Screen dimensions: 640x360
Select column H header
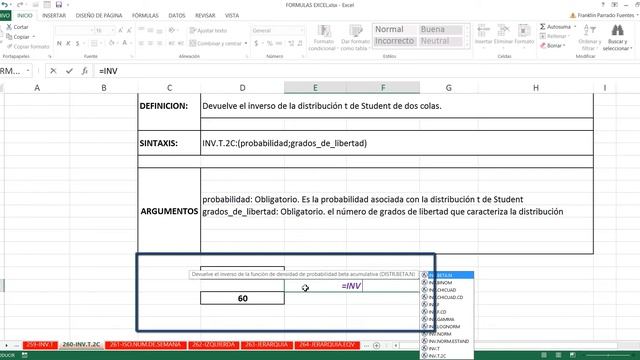click(536, 88)
